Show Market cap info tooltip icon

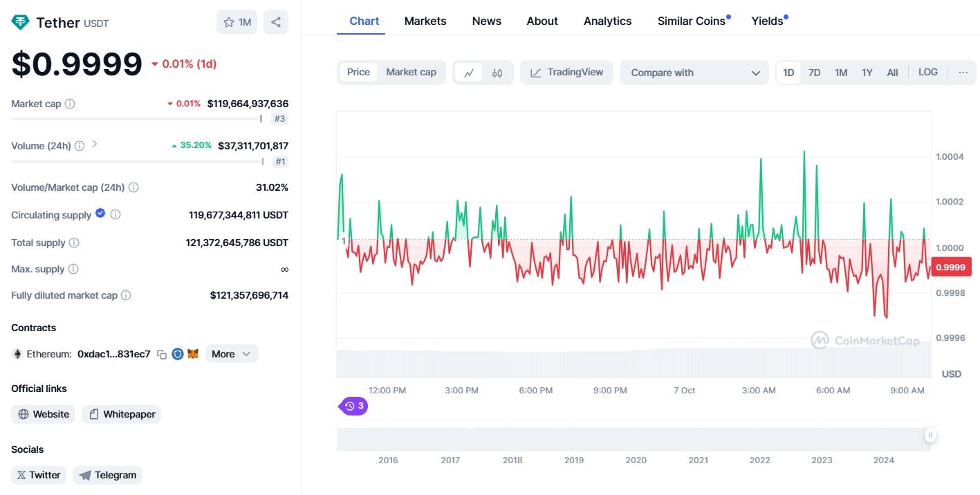70,104
